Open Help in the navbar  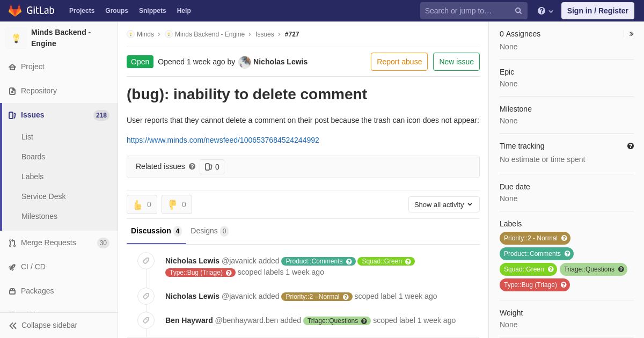[x=184, y=11]
